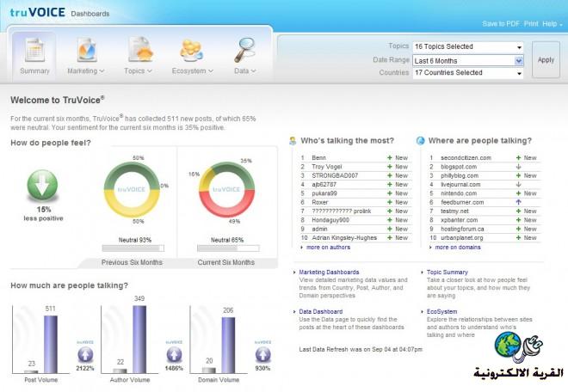Open Data Dashboard link
Viewport: 568px width, 392px height.
tap(321, 312)
